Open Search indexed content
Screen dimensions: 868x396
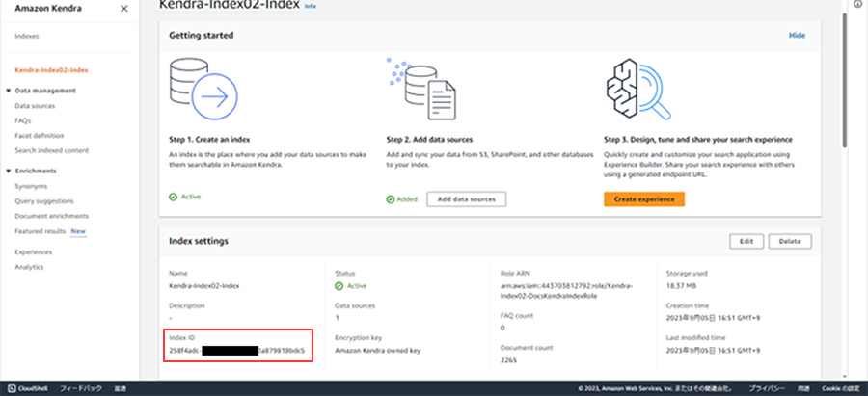click(x=51, y=150)
